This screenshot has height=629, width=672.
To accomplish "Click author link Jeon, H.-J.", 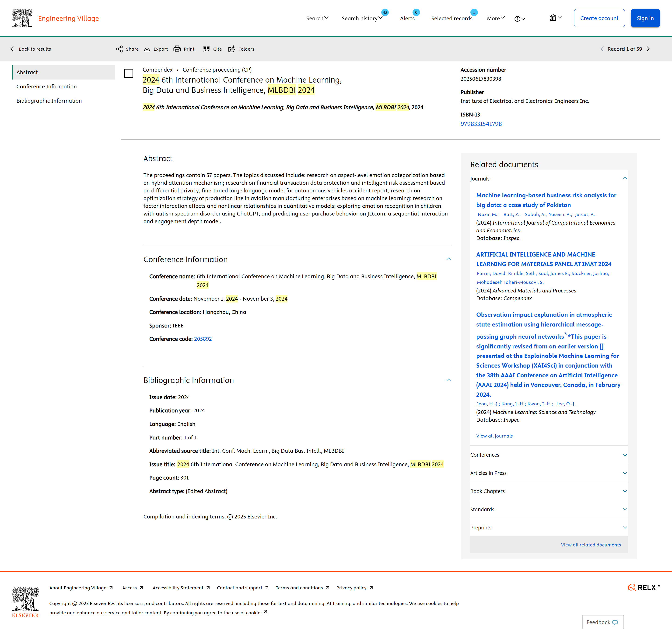I will tap(488, 404).
